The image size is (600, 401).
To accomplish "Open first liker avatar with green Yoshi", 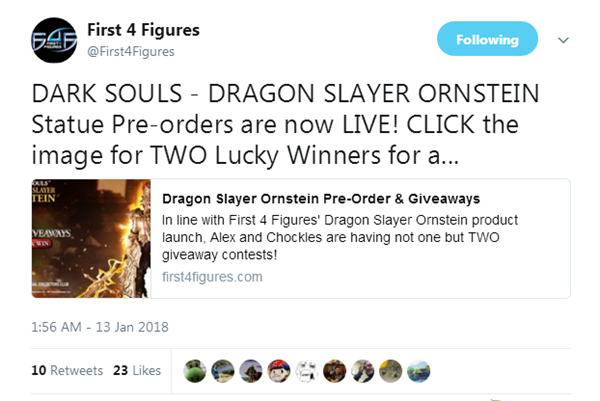I will (195, 371).
